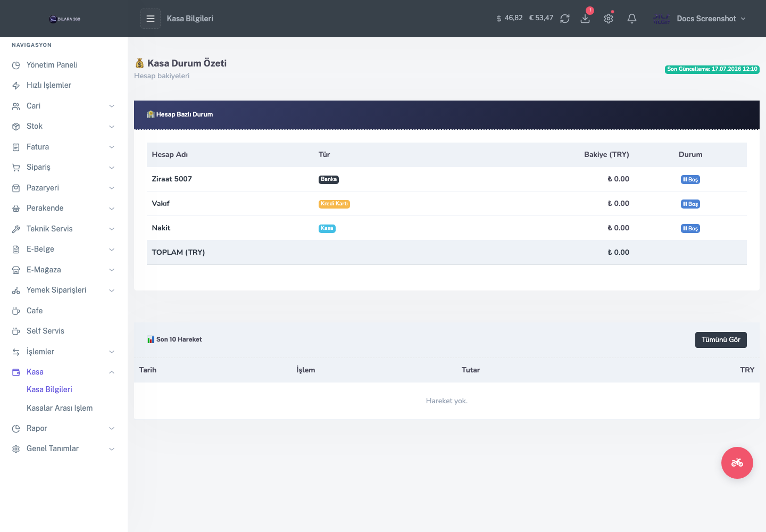Click the Boş status badge for Nakit
Viewport: 766px width, 532px height.
pos(690,229)
